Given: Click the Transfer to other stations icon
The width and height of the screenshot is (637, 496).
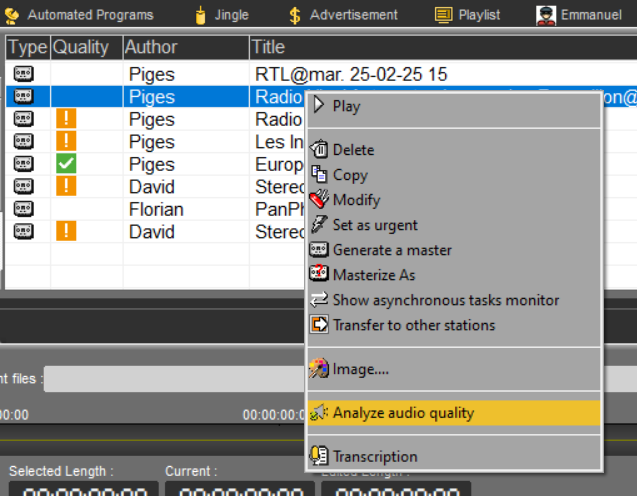Looking at the screenshot, I should [319, 325].
